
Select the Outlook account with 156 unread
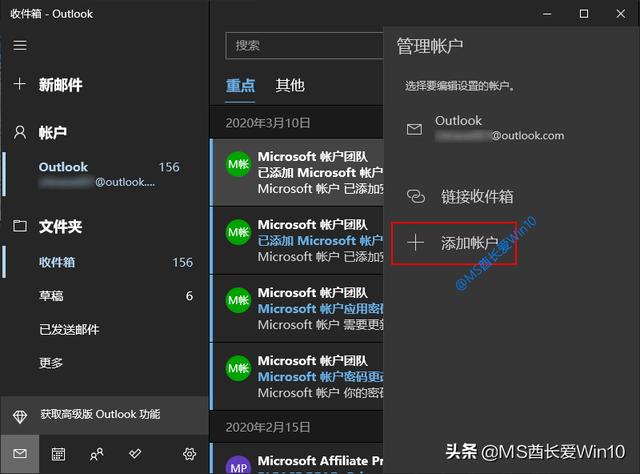coord(106,174)
